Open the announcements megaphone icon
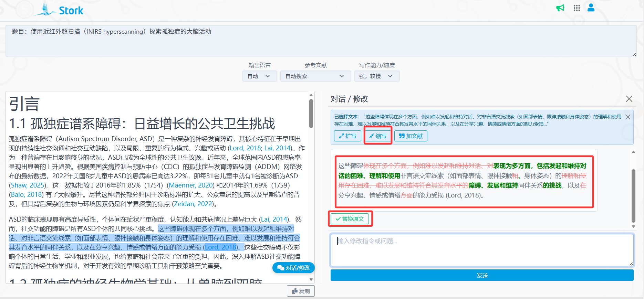This screenshot has width=644, height=299. pyautogui.click(x=560, y=8)
